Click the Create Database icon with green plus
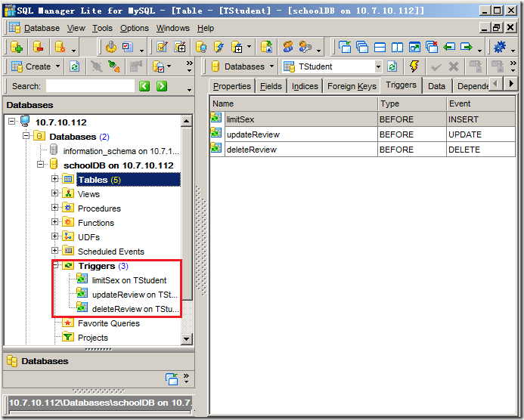The height and width of the screenshot is (420, 524). [x=17, y=47]
